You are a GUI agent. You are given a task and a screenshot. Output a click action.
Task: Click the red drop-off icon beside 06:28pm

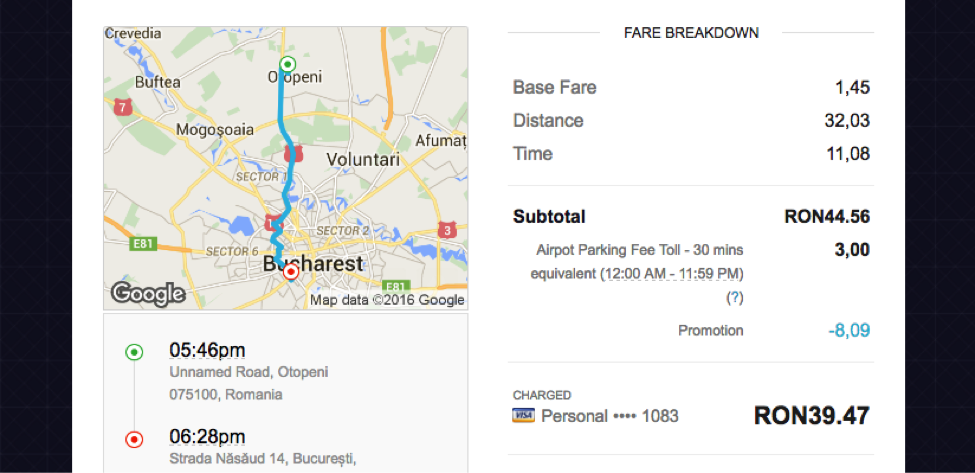pyautogui.click(x=134, y=438)
